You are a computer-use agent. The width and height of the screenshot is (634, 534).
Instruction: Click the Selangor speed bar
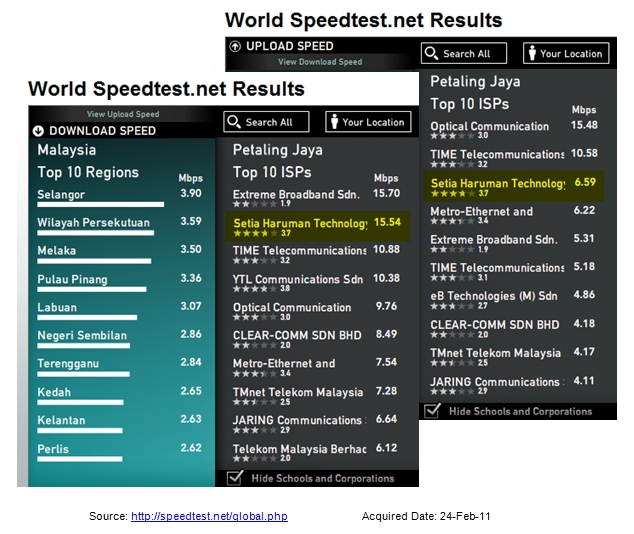tap(101, 205)
